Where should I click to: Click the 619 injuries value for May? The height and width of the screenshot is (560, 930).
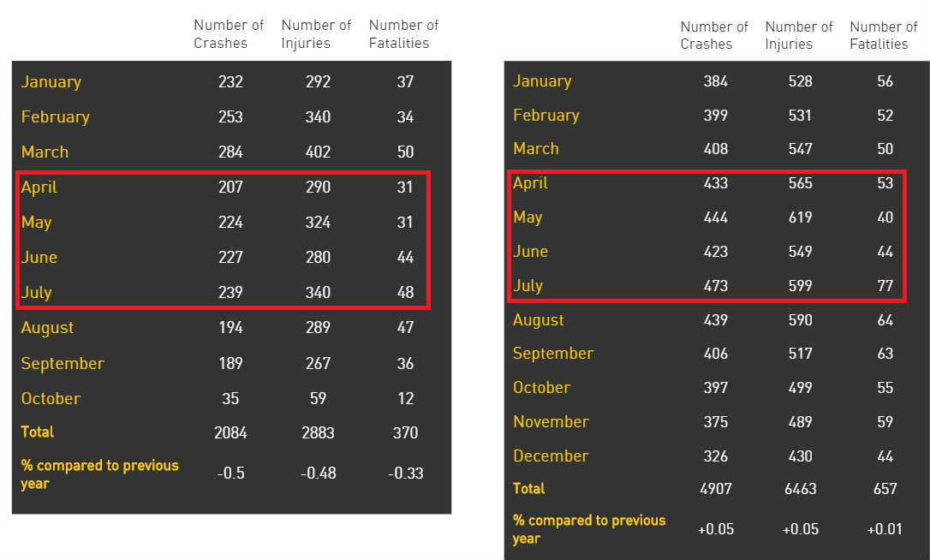[800, 217]
